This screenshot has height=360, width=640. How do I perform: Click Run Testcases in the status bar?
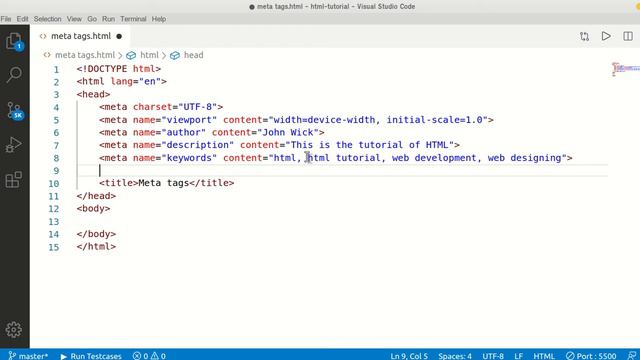(x=91, y=356)
